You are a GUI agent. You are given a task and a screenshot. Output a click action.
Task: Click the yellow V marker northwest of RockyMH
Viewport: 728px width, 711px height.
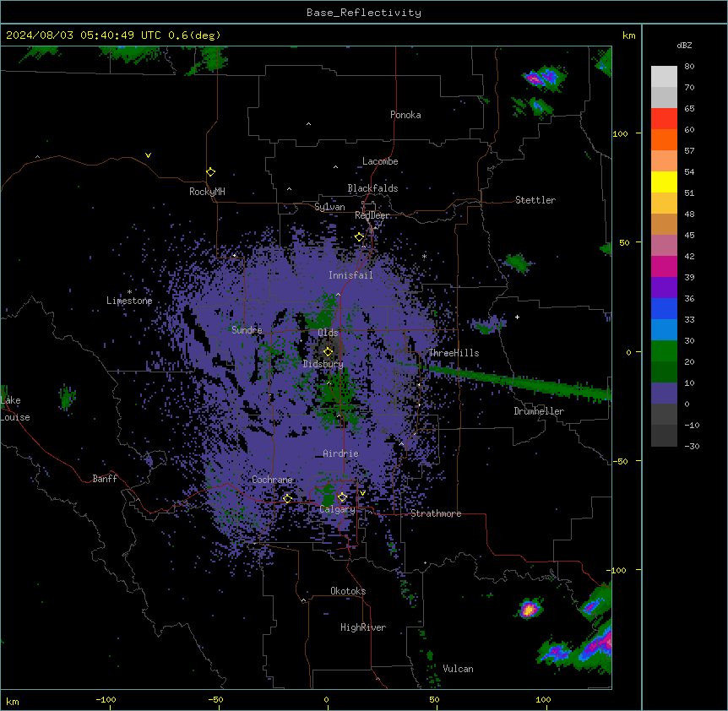(x=148, y=155)
